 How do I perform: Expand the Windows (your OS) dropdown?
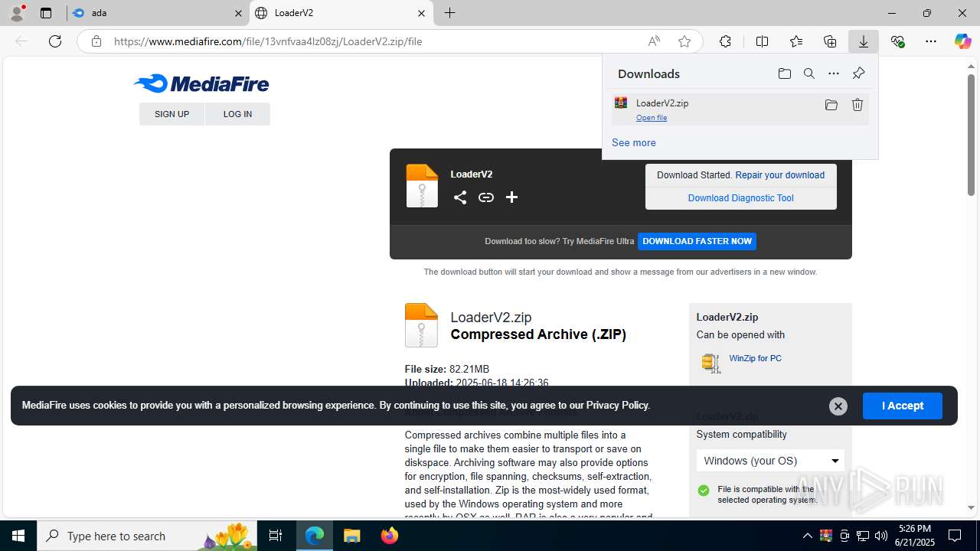click(x=770, y=461)
